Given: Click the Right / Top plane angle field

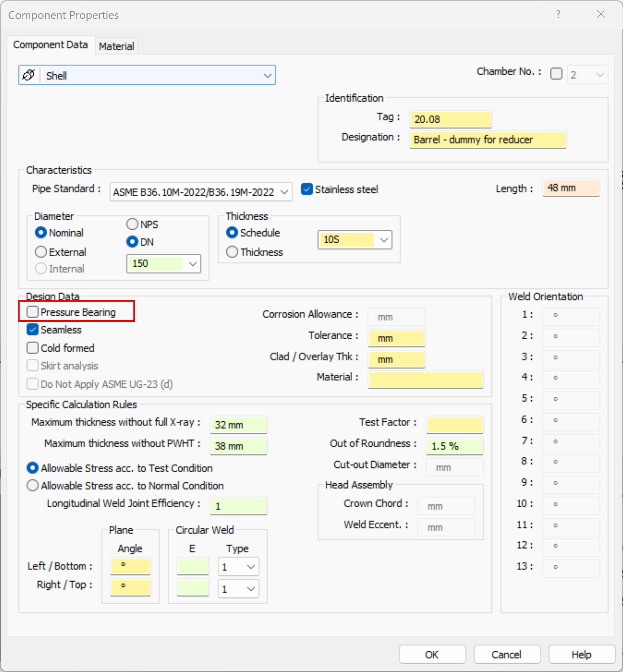Looking at the screenshot, I should click(130, 587).
